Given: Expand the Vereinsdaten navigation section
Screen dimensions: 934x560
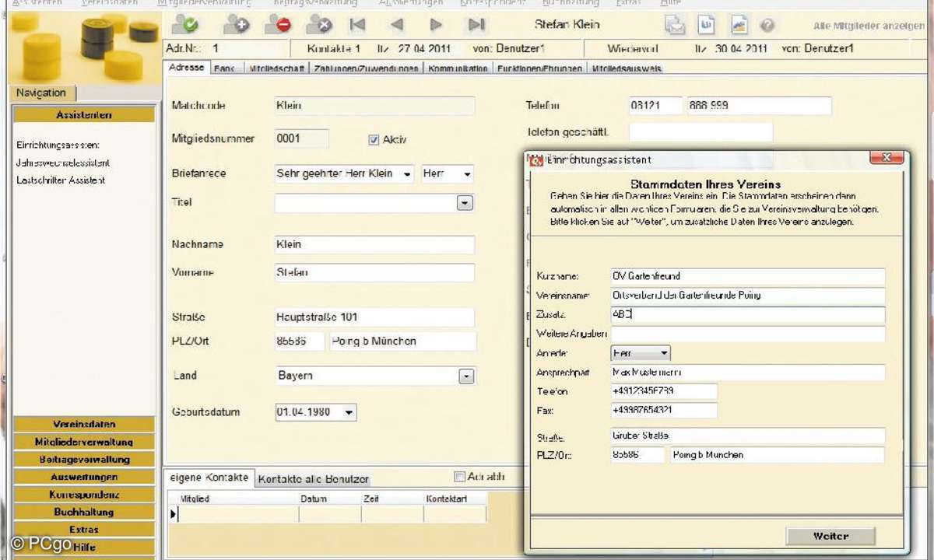Looking at the screenshot, I should point(84,424).
